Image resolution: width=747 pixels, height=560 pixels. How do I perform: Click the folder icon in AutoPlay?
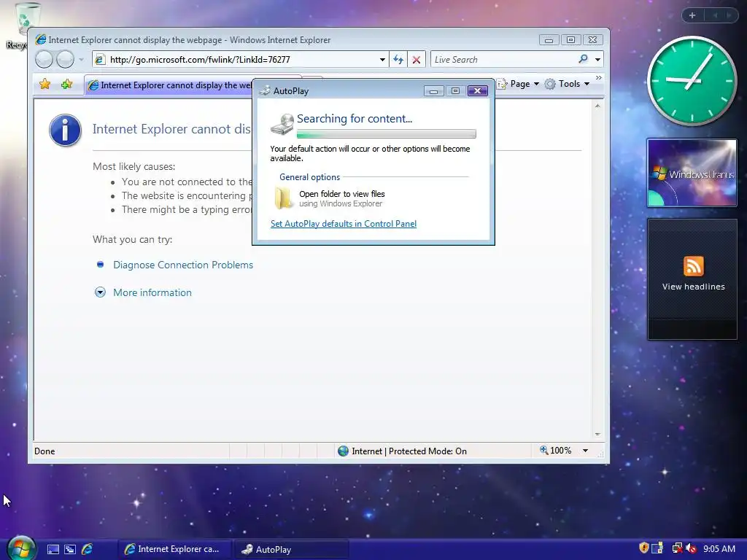(284, 198)
